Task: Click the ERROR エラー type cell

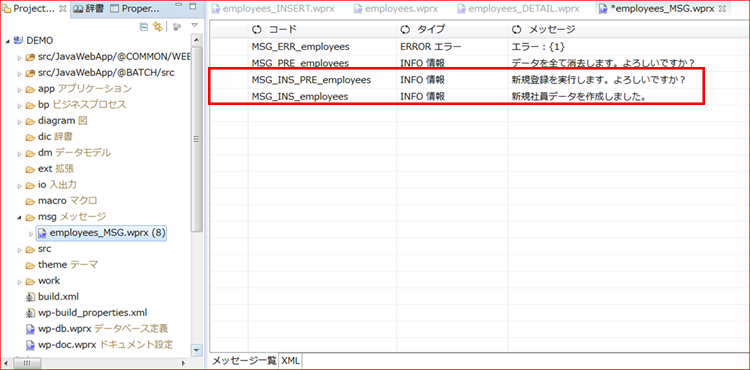Action: pyautogui.click(x=452, y=47)
